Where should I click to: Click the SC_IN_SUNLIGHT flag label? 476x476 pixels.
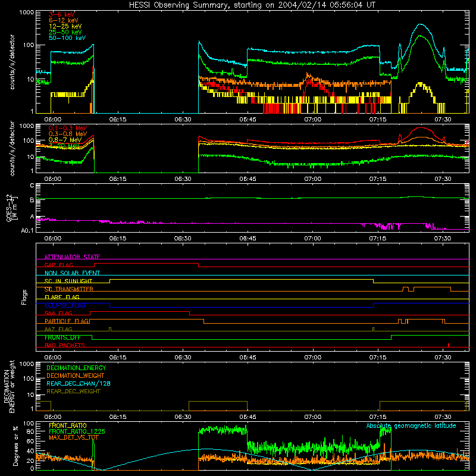coord(68,281)
